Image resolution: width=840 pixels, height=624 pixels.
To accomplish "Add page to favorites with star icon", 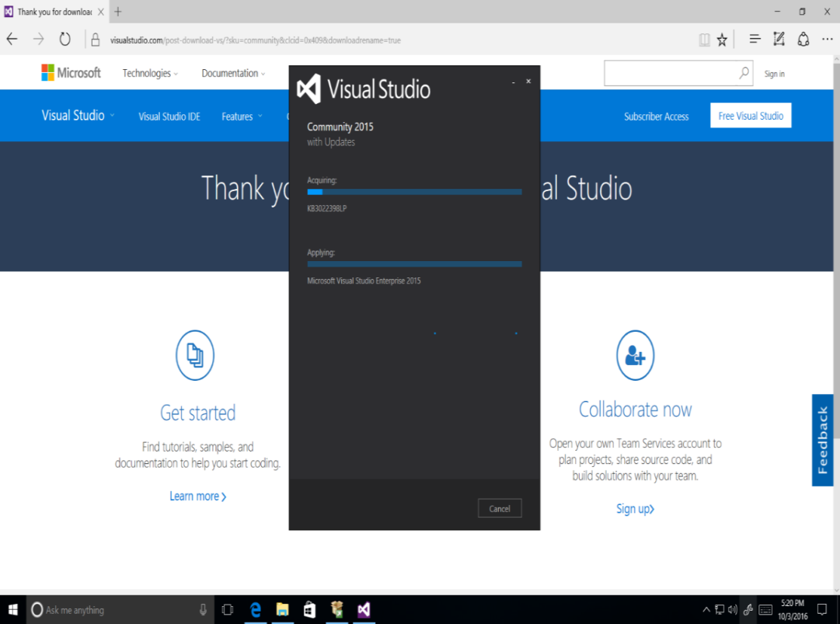I will (722, 40).
